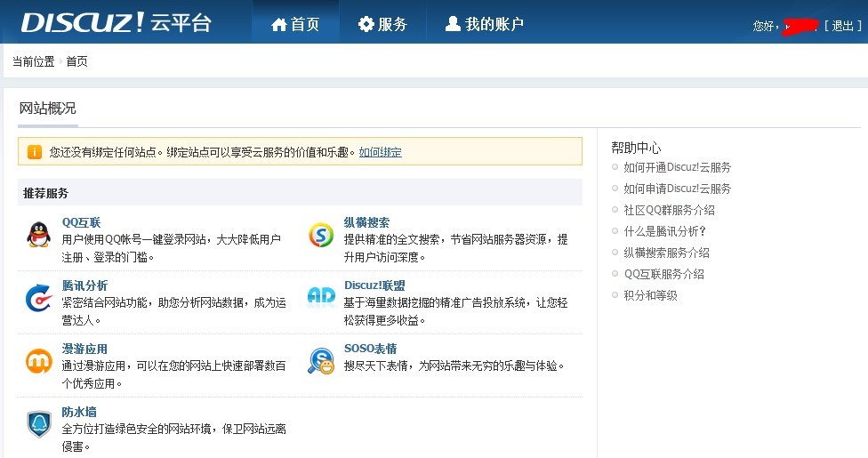This screenshot has width=868, height=458.
Task: Open help article 如何申请Discuz!云服务
Action: (x=677, y=189)
